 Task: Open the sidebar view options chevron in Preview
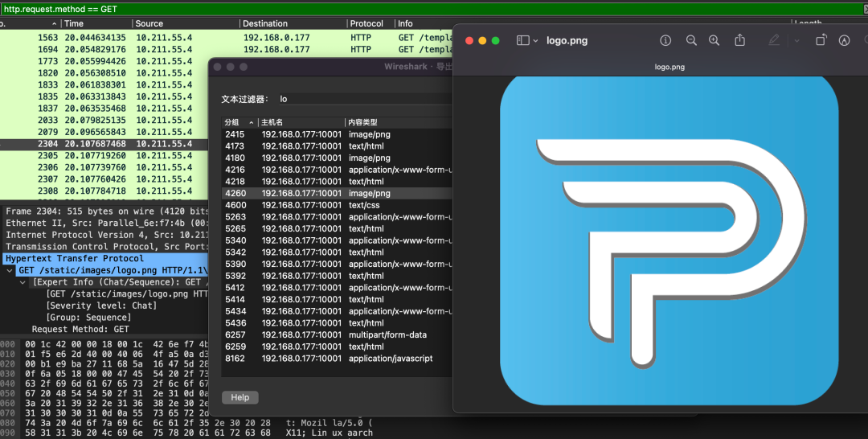pos(535,41)
